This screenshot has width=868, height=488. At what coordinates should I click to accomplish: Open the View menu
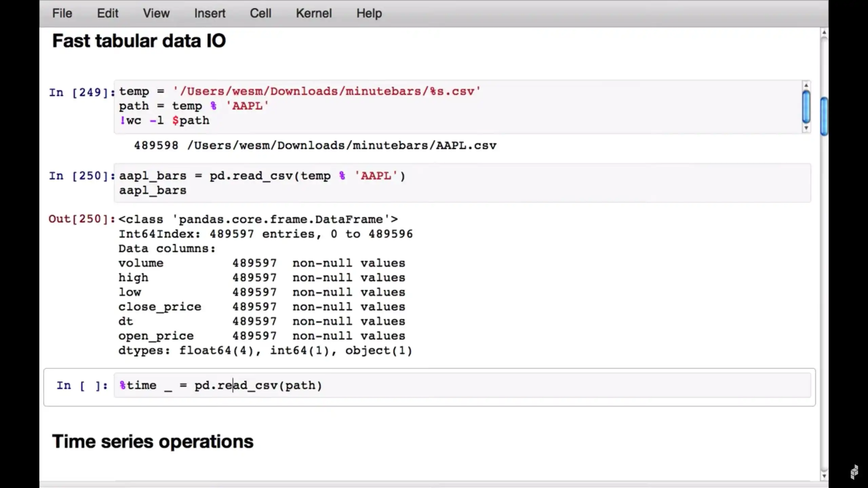tap(156, 13)
